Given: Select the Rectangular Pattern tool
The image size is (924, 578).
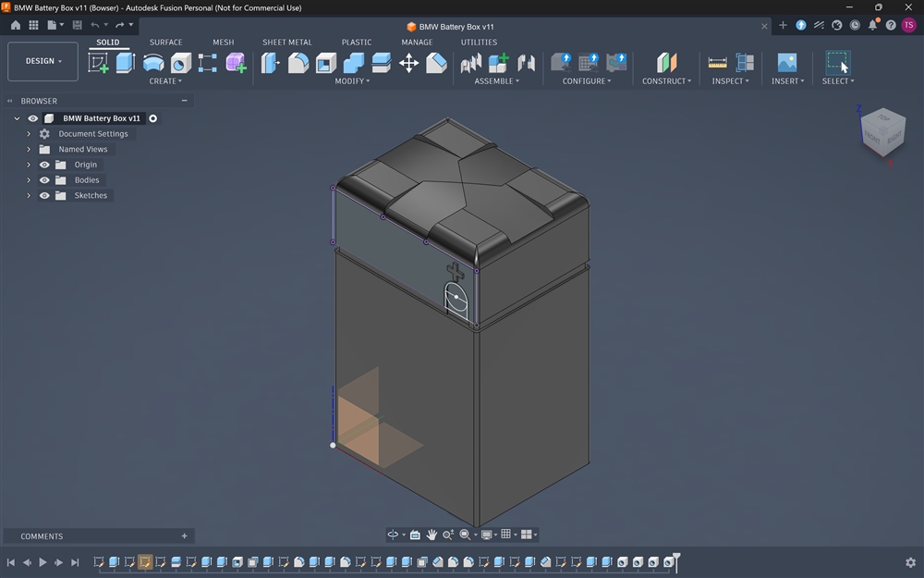Looking at the screenshot, I should coord(207,63).
